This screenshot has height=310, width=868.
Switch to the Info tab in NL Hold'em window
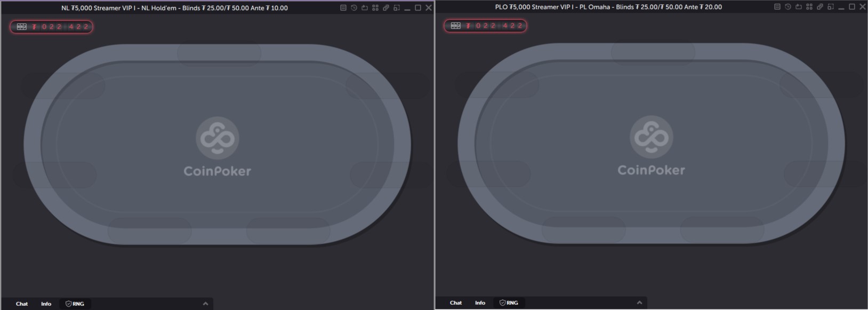click(x=46, y=304)
